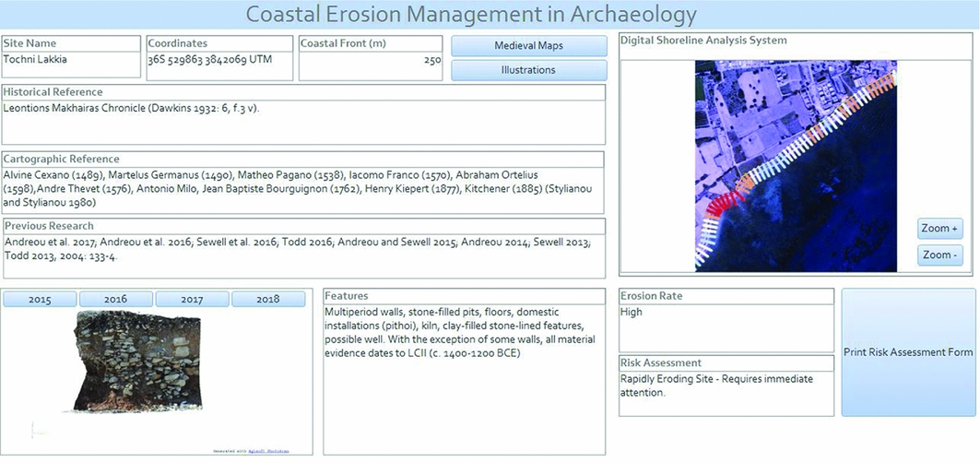Click the Site Name field with Tochni Lakkia
Screen dimensions: 980x463
pyautogui.click(x=72, y=65)
